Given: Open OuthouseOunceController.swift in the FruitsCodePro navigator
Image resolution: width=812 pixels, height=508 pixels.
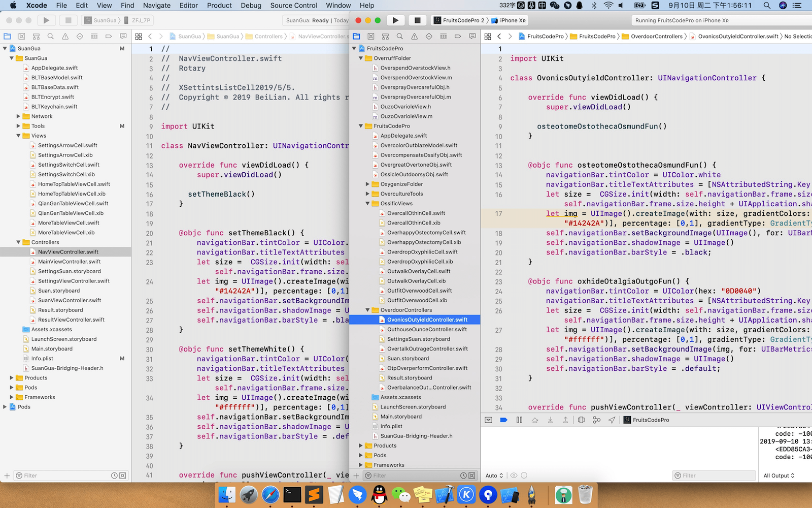Looking at the screenshot, I should pos(427,329).
